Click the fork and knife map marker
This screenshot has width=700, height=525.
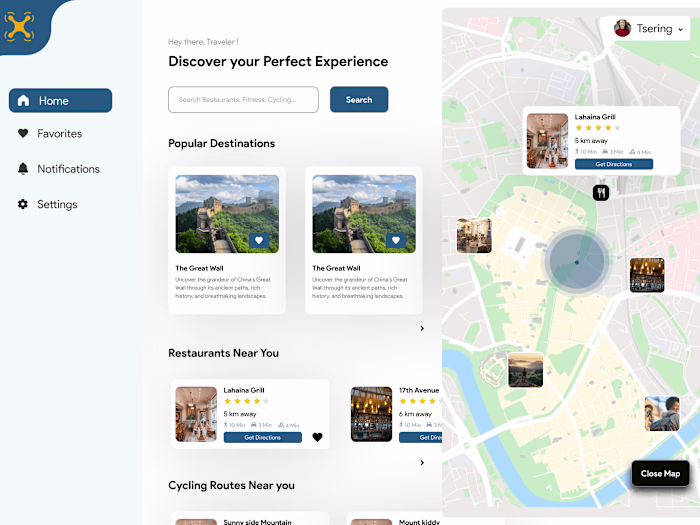pos(601,193)
